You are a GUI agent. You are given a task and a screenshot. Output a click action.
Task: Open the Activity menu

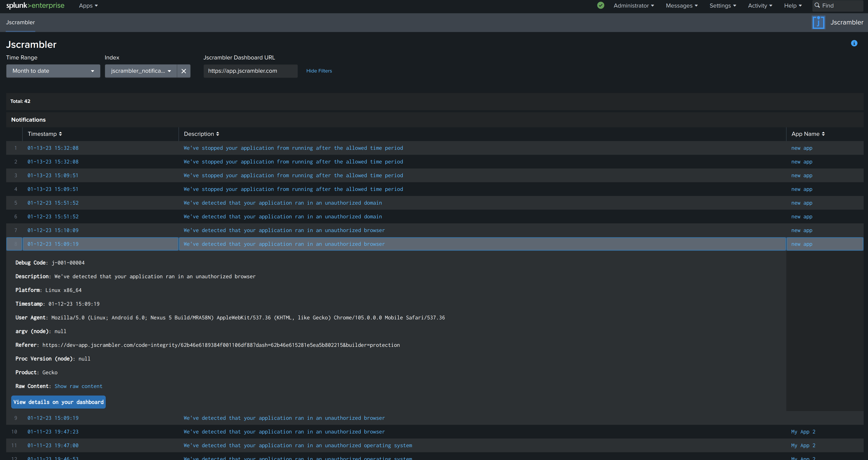pos(760,6)
